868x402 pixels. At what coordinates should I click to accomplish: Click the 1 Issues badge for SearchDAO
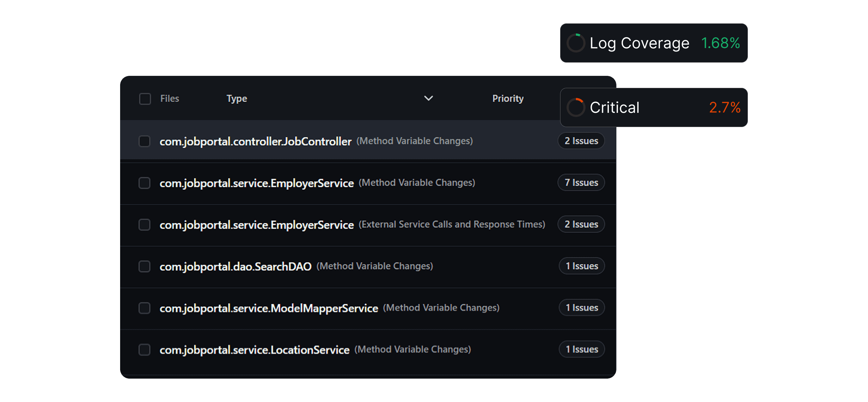point(582,266)
